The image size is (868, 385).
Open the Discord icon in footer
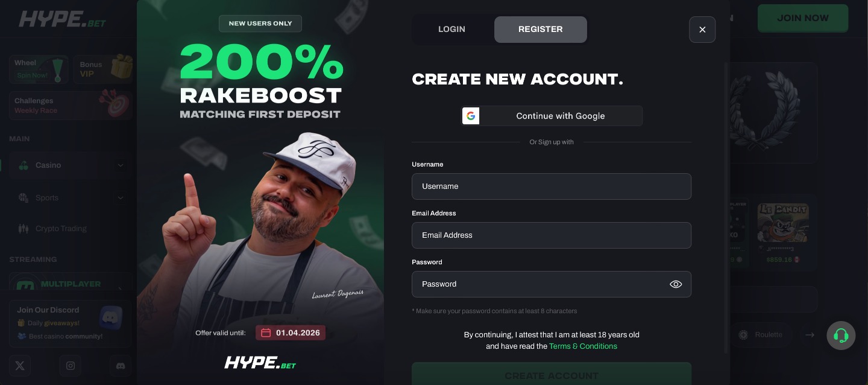[121, 366]
